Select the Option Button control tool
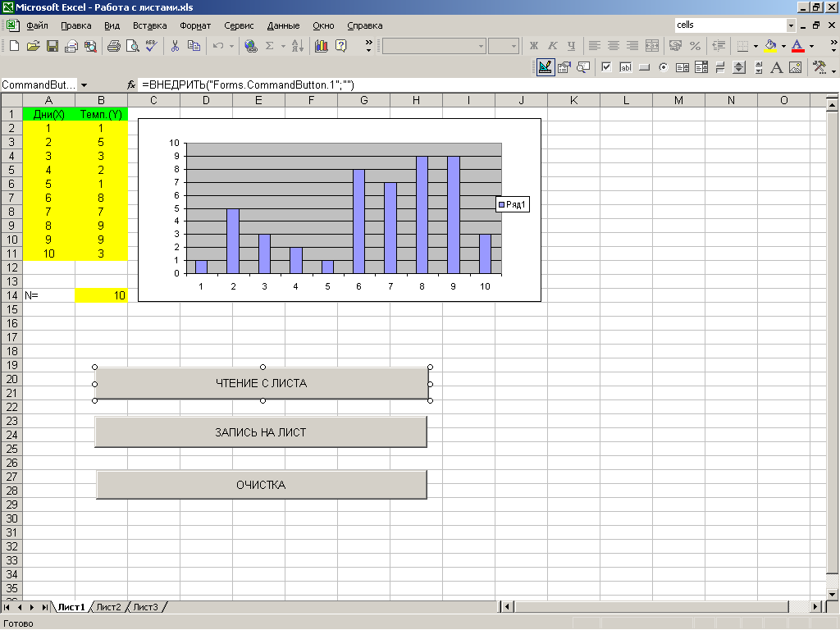Screen dimensions: 840x630 pyautogui.click(x=663, y=67)
